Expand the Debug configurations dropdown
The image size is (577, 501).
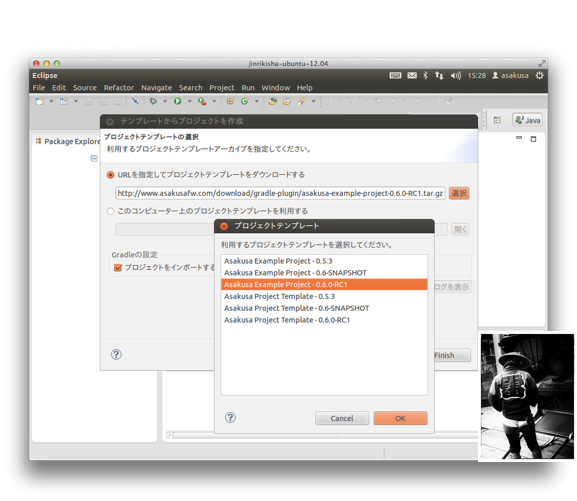165,101
